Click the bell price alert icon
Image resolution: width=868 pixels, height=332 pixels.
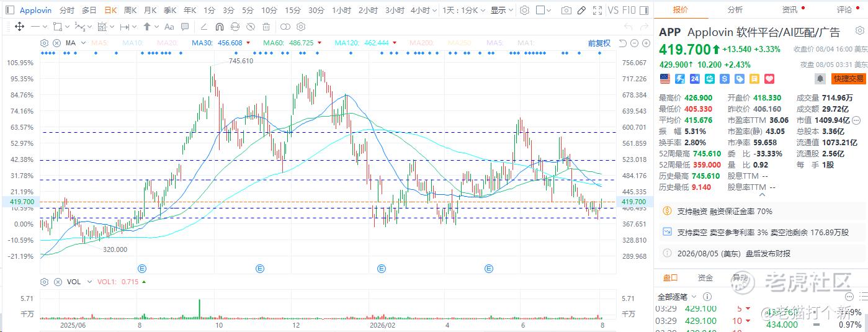820,79
